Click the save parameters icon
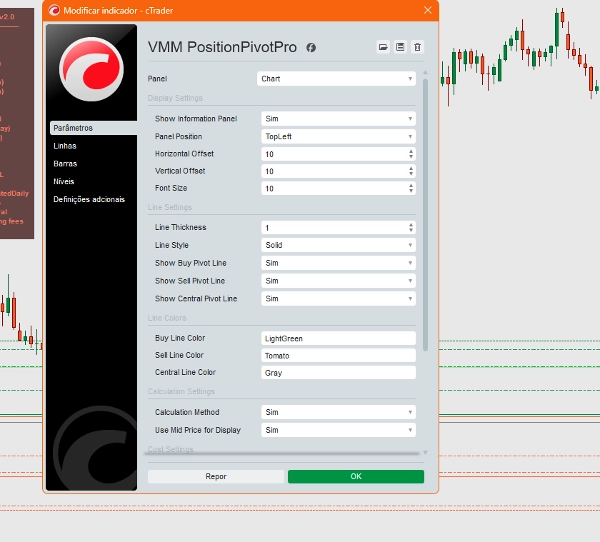The height and width of the screenshot is (542, 600). pyautogui.click(x=400, y=47)
